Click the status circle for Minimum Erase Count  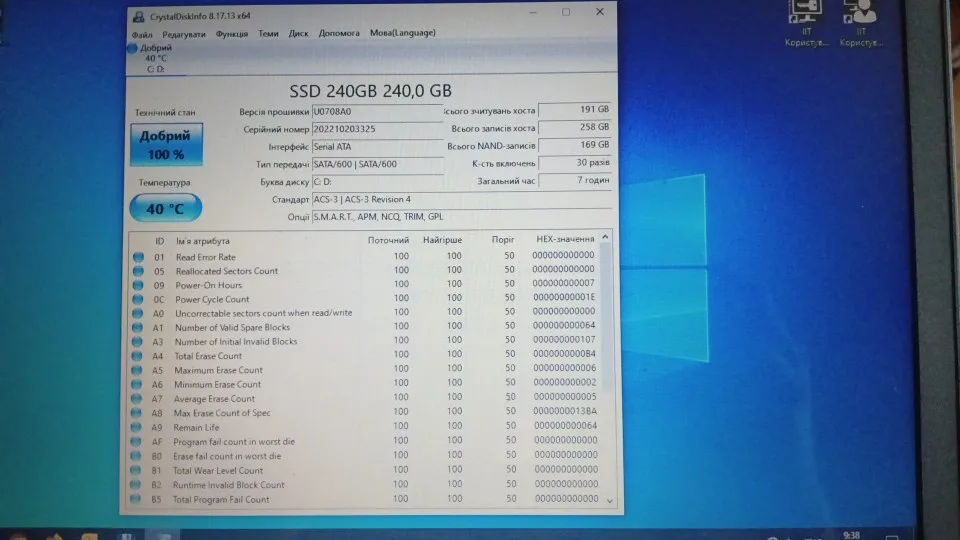pyautogui.click(x=137, y=384)
